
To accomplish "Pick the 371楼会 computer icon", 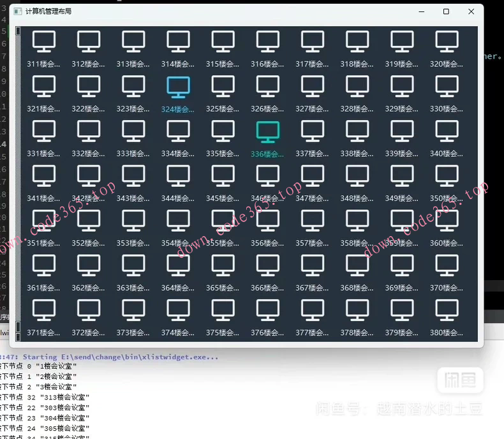I will (x=43, y=310).
